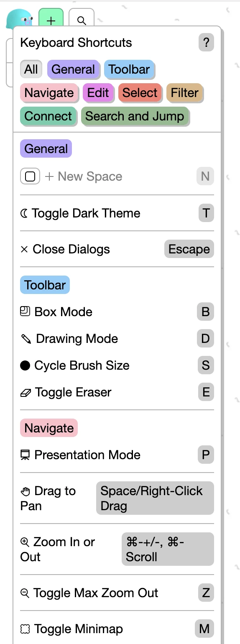Click the purple General section label

(x=46, y=149)
